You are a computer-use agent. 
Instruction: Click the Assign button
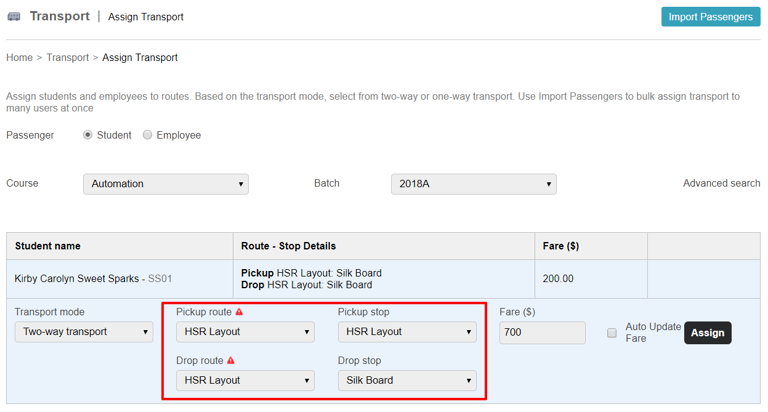pos(707,333)
